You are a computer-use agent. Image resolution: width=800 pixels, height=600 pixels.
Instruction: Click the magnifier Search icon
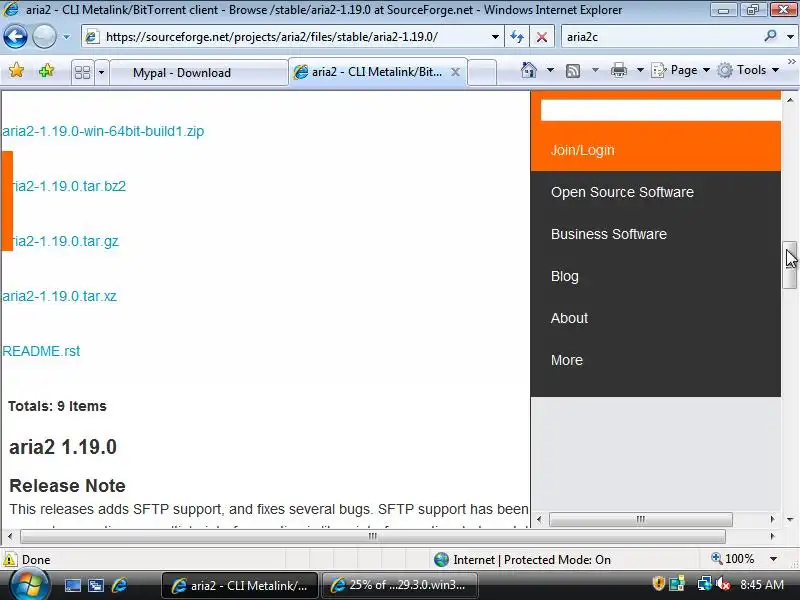770,36
